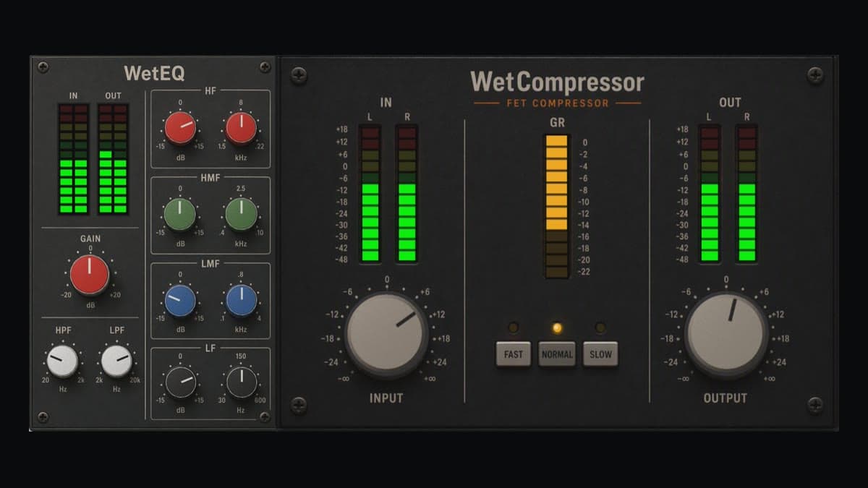This screenshot has width=868, height=488.
Task: Select SLOW compressor speed button
Action: pos(600,354)
